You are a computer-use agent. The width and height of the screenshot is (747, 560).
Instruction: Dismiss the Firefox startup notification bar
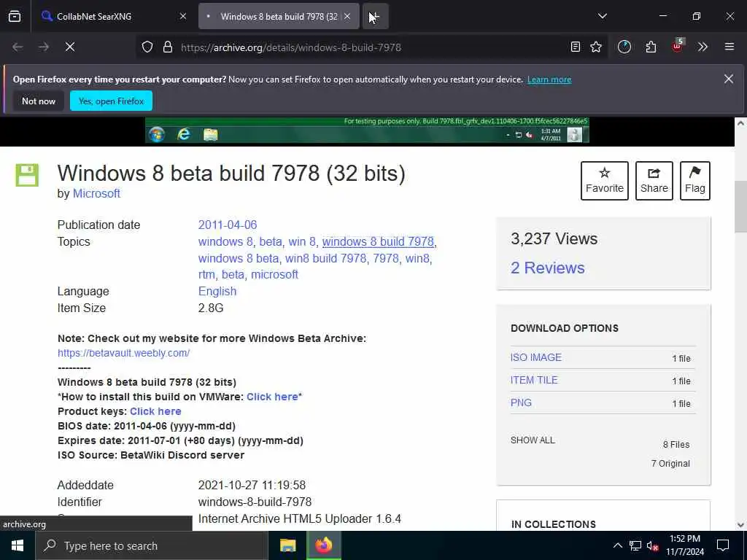coord(729,79)
